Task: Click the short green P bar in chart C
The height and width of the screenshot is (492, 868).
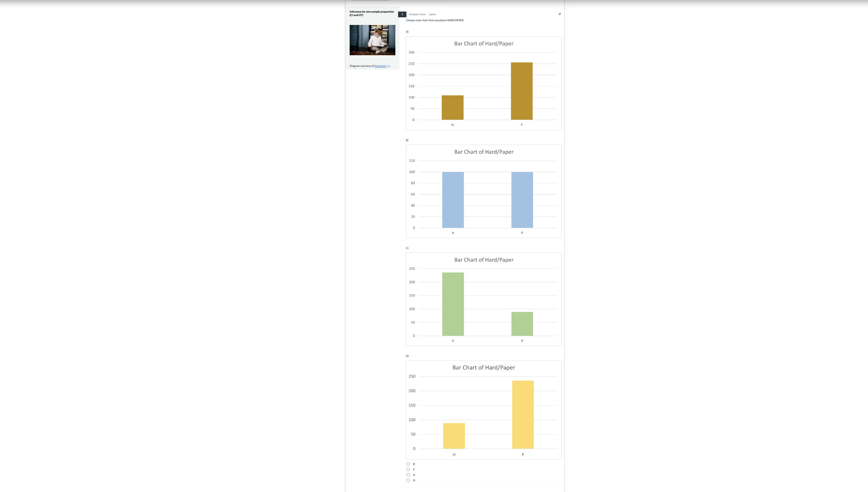Action: click(x=522, y=324)
